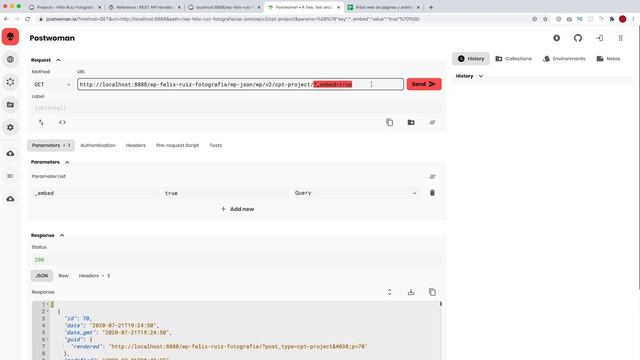640x360 pixels.
Task: Download response file icon
Action: pos(411,292)
